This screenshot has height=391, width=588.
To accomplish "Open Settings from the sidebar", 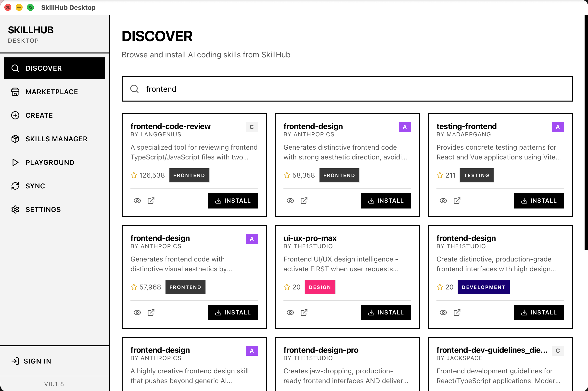I will tap(43, 209).
